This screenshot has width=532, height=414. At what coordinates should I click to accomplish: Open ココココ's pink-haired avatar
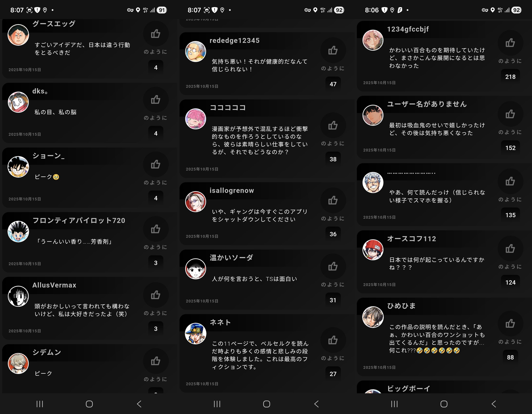(x=196, y=119)
